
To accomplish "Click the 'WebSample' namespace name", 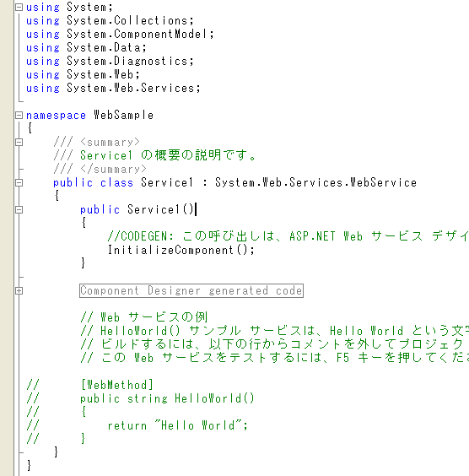I will coord(123,115).
